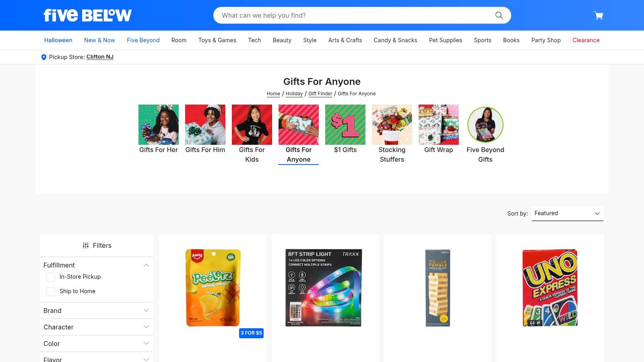The height and width of the screenshot is (362, 644).
Task: Check the In-Store Pickup checkbox
Action: coord(51,277)
